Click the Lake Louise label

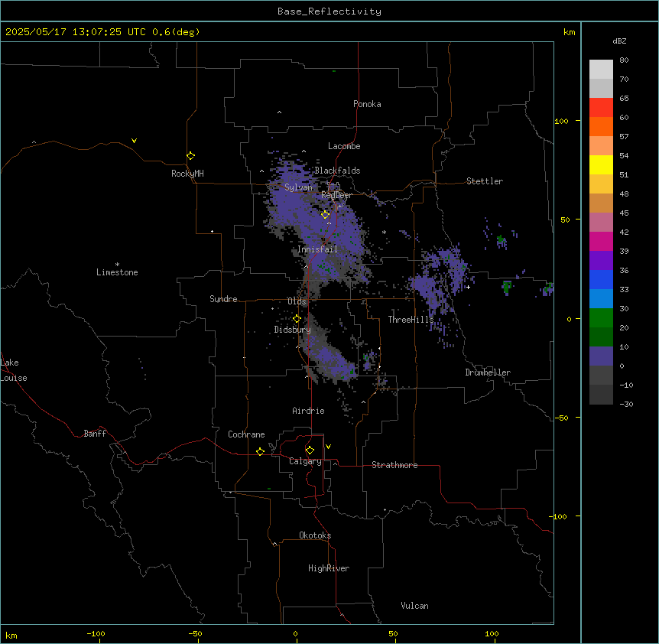[x=14, y=370]
